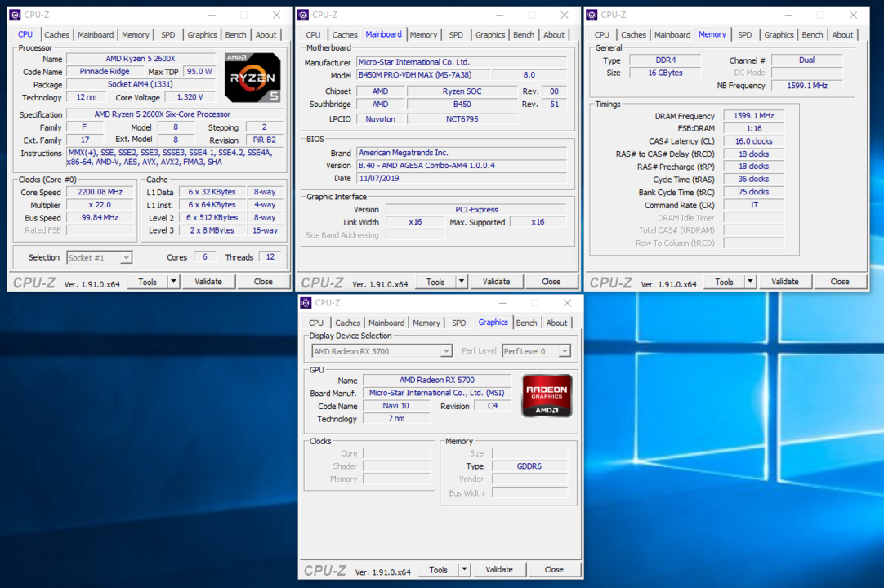Image resolution: width=884 pixels, height=588 pixels.
Task: Click the 2200.08 MHz core speed value
Action: coord(100,192)
